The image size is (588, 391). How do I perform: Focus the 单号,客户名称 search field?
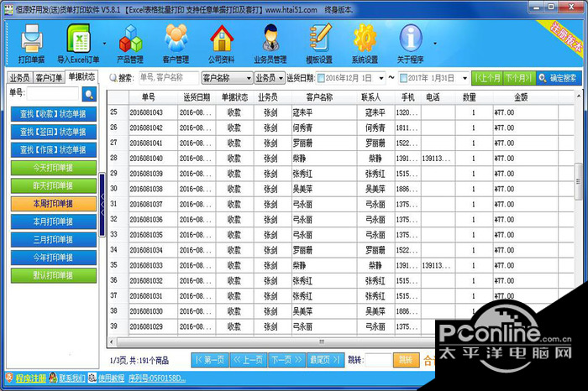coord(168,78)
